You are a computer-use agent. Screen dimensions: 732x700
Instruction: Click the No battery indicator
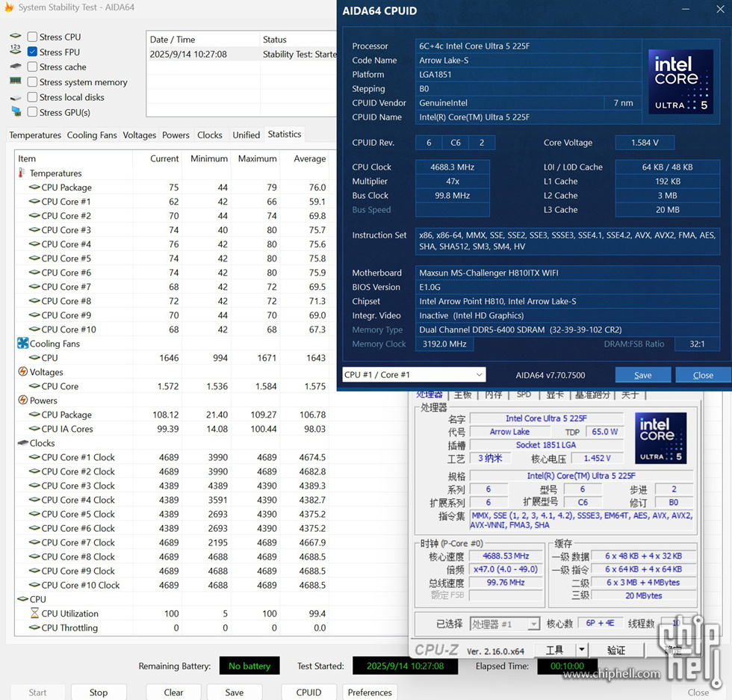click(249, 666)
